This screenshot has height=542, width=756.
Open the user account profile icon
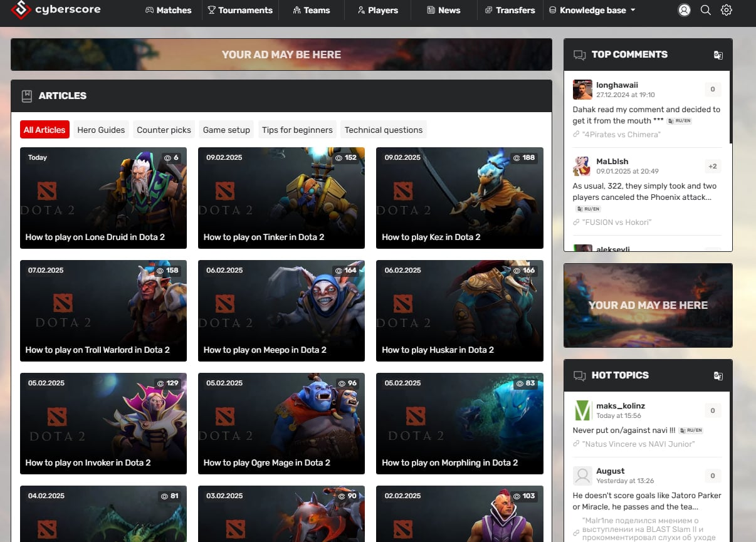tap(684, 10)
